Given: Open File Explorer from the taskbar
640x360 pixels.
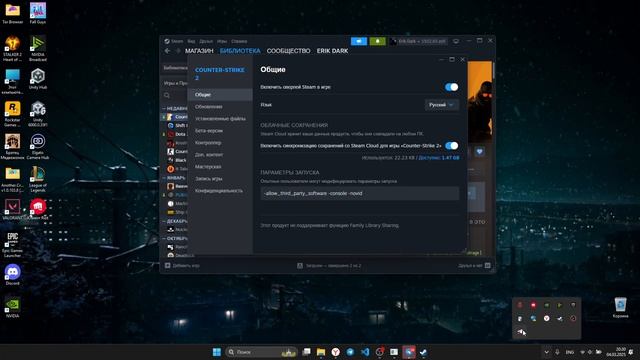Looking at the screenshot, I should (321, 352).
